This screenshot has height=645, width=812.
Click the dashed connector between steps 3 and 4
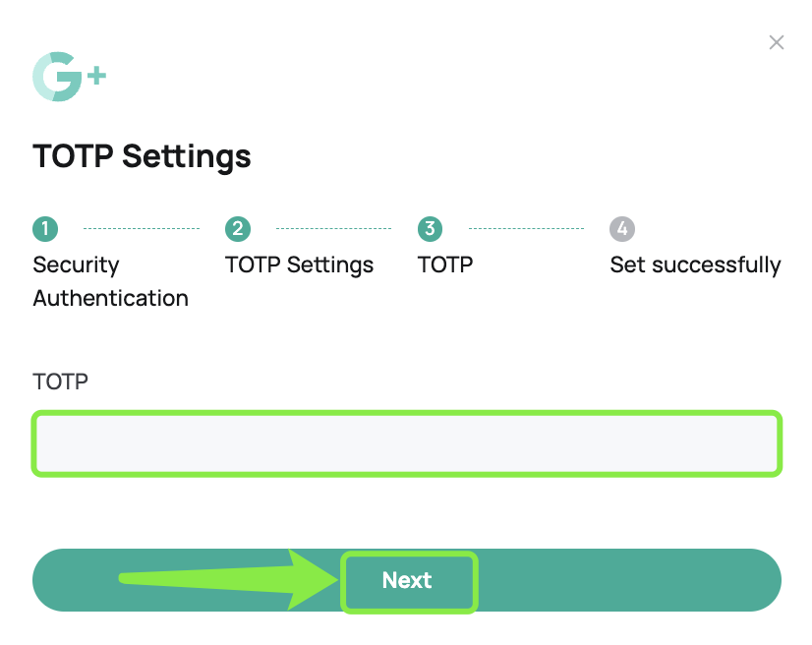pyautogui.click(x=526, y=228)
